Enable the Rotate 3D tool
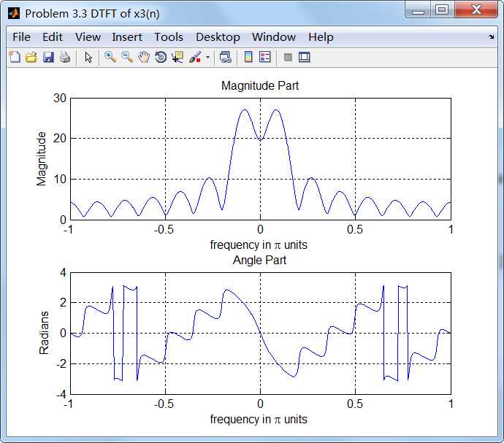The image size is (504, 443). 161,57
